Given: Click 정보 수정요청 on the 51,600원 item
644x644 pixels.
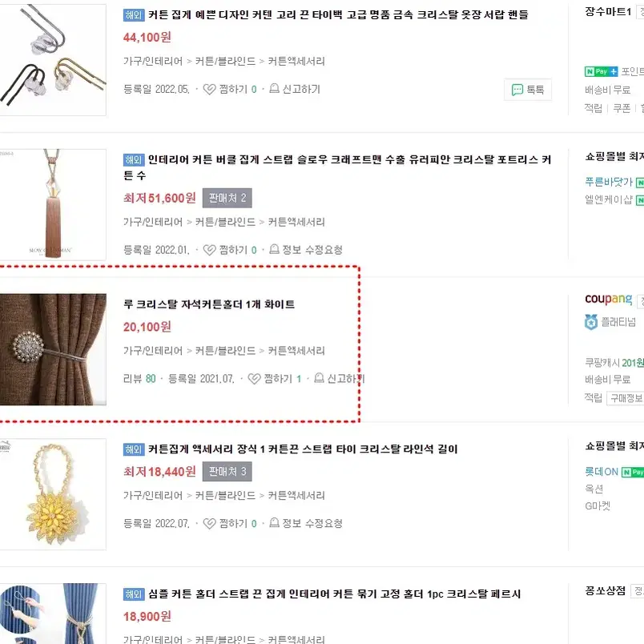Looking at the screenshot, I should pyautogui.click(x=312, y=250).
